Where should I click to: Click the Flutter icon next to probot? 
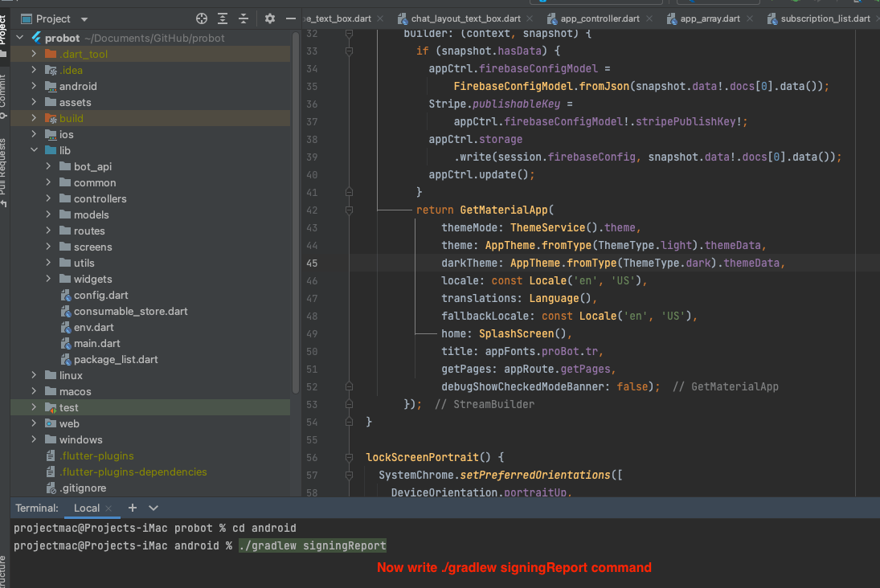pos(36,38)
